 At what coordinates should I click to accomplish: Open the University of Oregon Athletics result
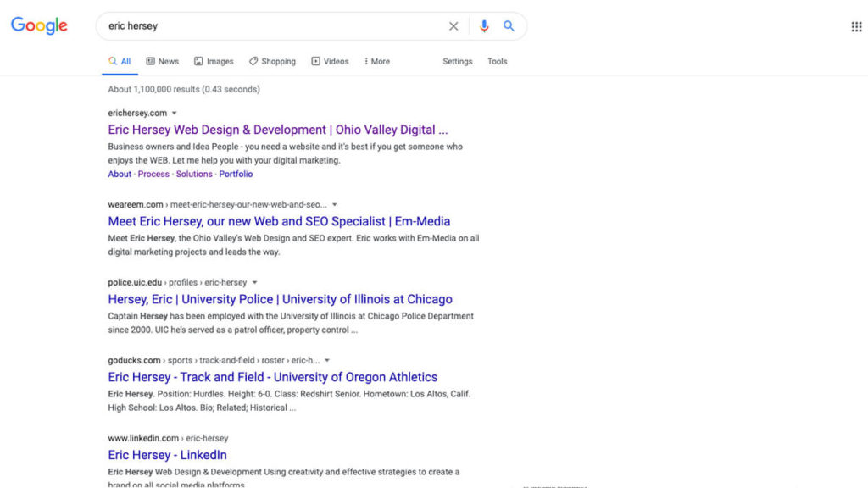(272, 377)
